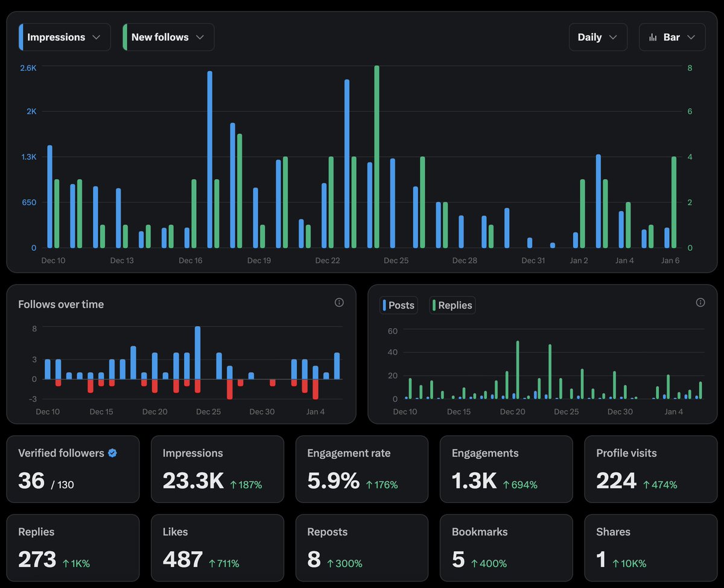
Task: Click the verified badge next to Verified followers
Action: (x=112, y=453)
